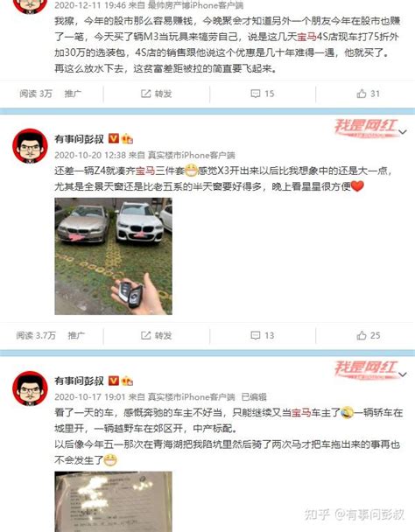Image resolution: width=415 pixels, height=532 pixels.
Task: Click the 真实楼市iPhone客户端 source on 10-20 post
Action: 191,156
